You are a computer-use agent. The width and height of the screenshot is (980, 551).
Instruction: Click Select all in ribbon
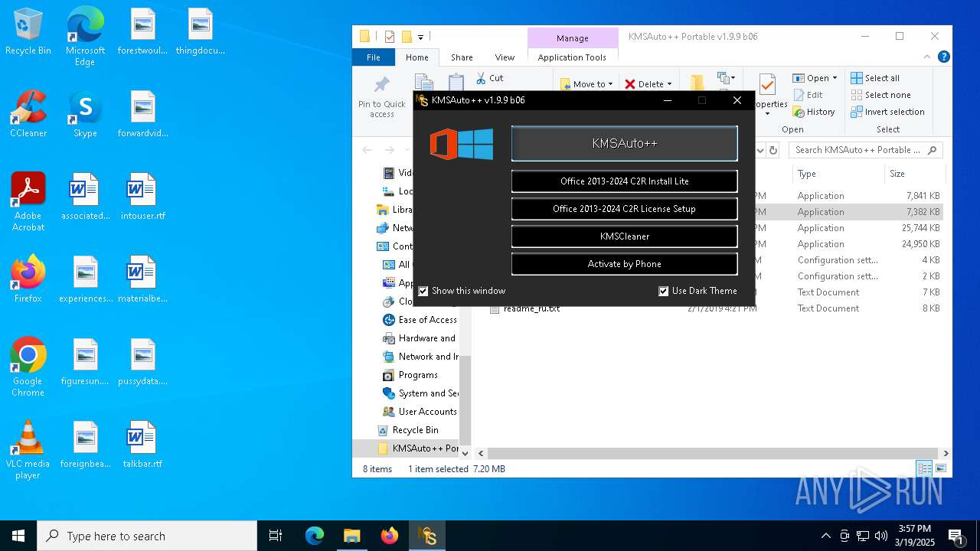pyautogui.click(x=875, y=78)
